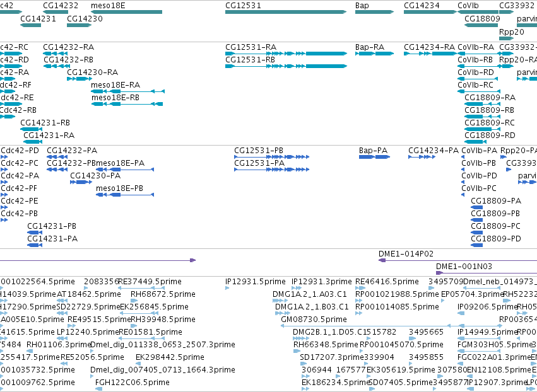The image size is (537, 392).
Task: Click the Bap-PA protein feature
Action: pyautogui.click(x=374, y=157)
